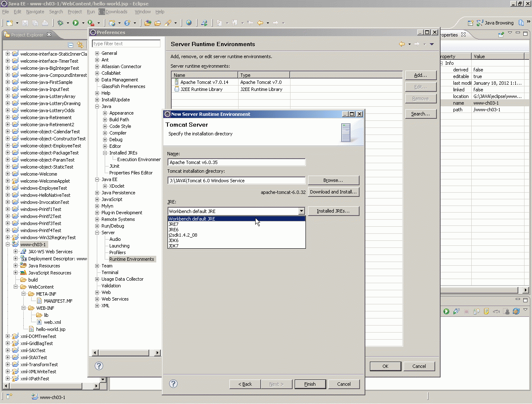
Task: Expand the General preferences node
Action: 97,53
